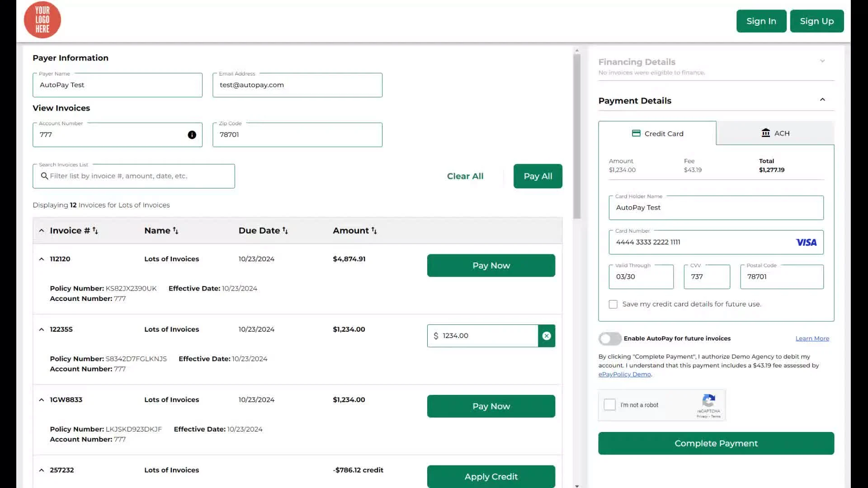Image resolution: width=868 pixels, height=488 pixels.
Task: Check Save my credit card details box
Action: click(613, 304)
